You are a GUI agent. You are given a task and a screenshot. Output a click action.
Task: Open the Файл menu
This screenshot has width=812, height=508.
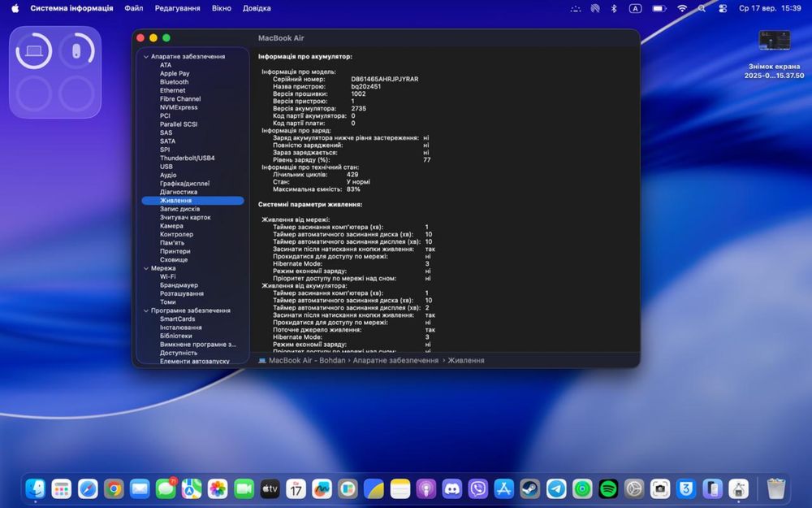tap(134, 8)
